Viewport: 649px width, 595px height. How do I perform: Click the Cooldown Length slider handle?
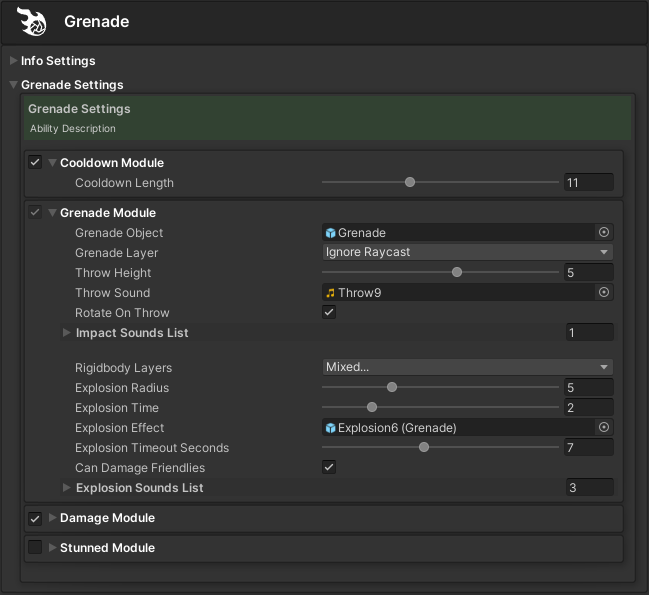[410, 183]
